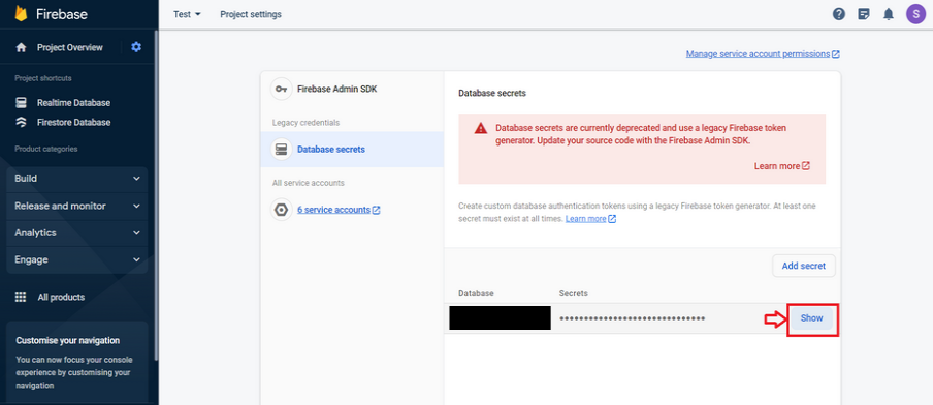Expand the Engage category
The image size is (933, 405).
point(77,259)
